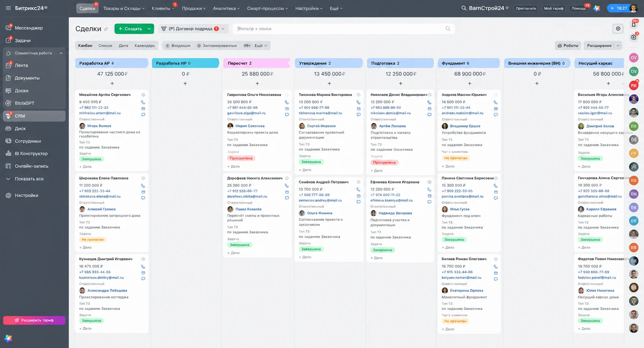Open chat icon on Тихонова Марина Викторовна card

(359, 115)
